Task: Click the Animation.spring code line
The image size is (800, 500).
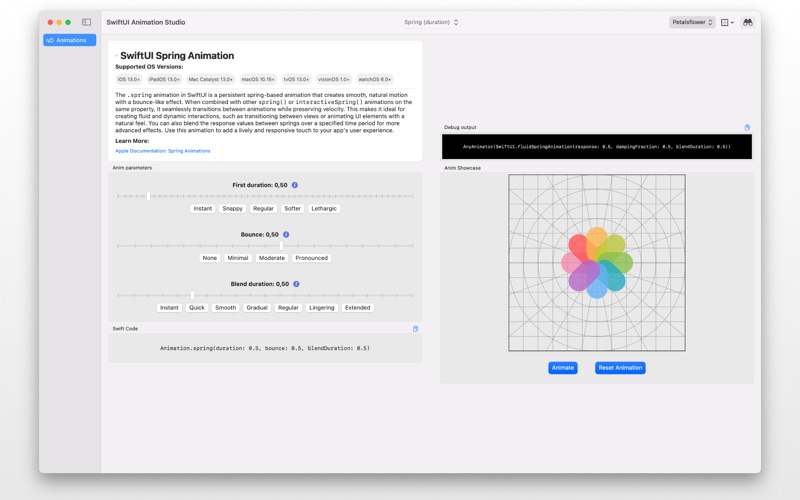Action: pos(265,348)
